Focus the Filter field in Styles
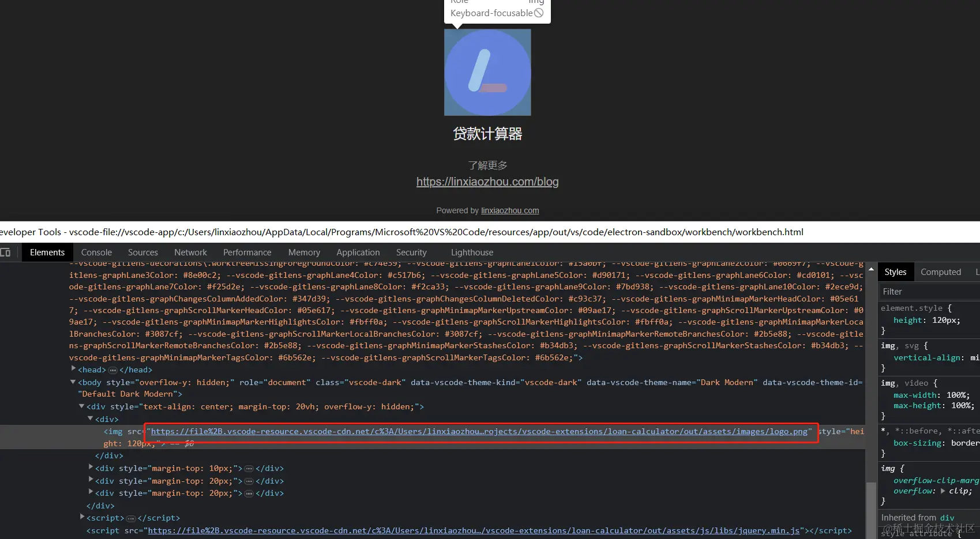980x539 pixels. 929,292
